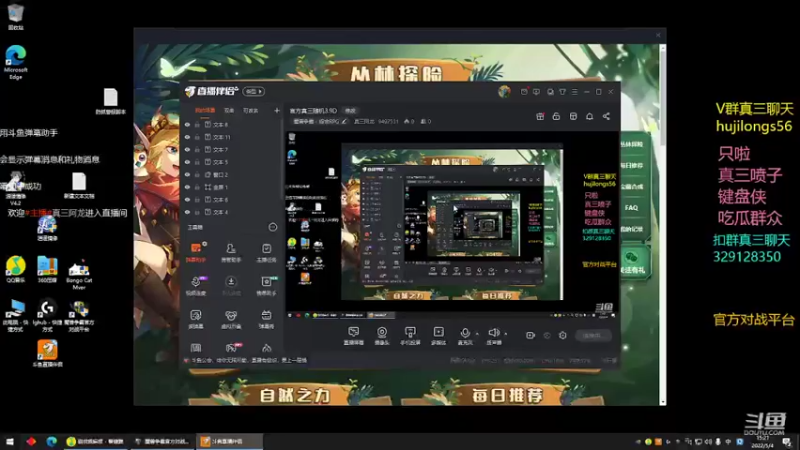Open the Windows Start button
The height and width of the screenshot is (450, 800).
pyautogui.click(x=10, y=441)
